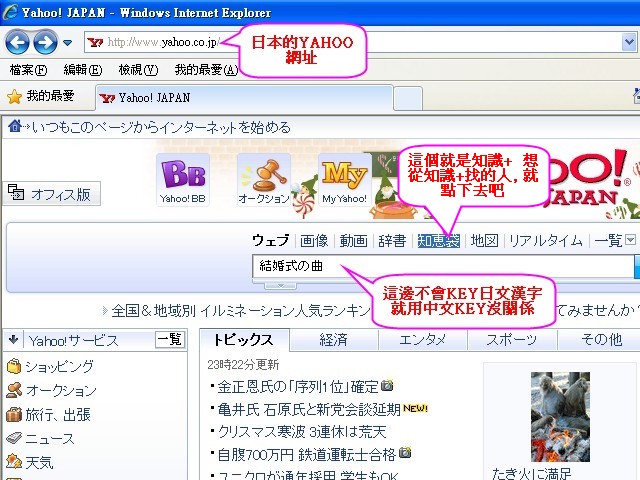
Task: Click the browser Back arrow button
Action: click(17, 42)
